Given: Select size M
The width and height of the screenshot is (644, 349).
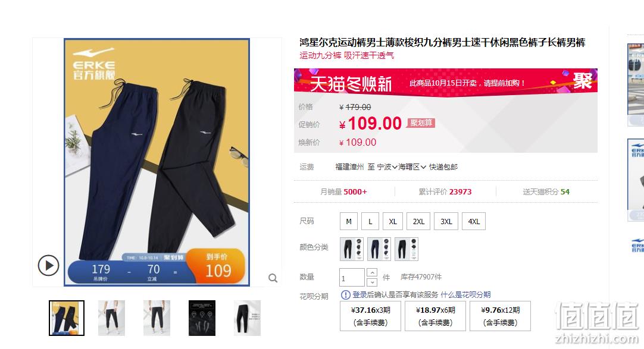Looking at the screenshot, I should point(349,221).
